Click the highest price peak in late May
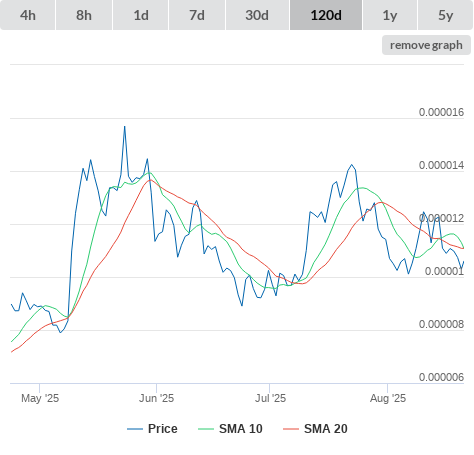The image size is (474, 455). [125, 127]
